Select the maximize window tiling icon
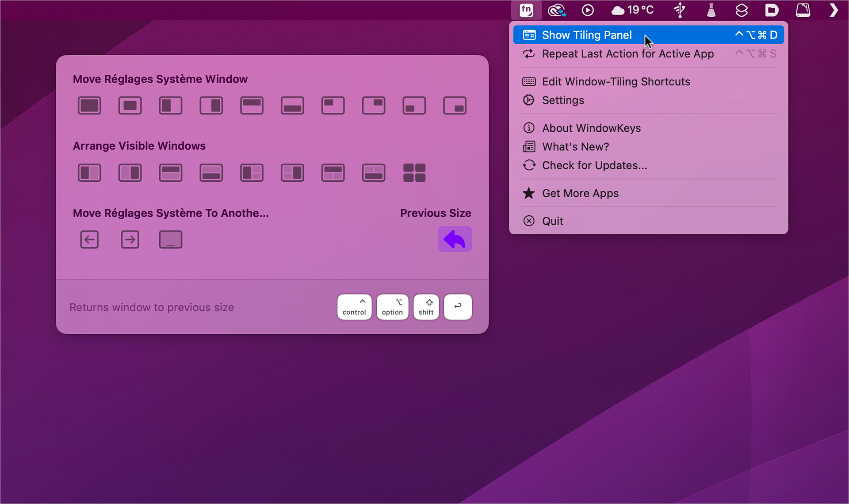849x504 pixels. click(89, 106)
